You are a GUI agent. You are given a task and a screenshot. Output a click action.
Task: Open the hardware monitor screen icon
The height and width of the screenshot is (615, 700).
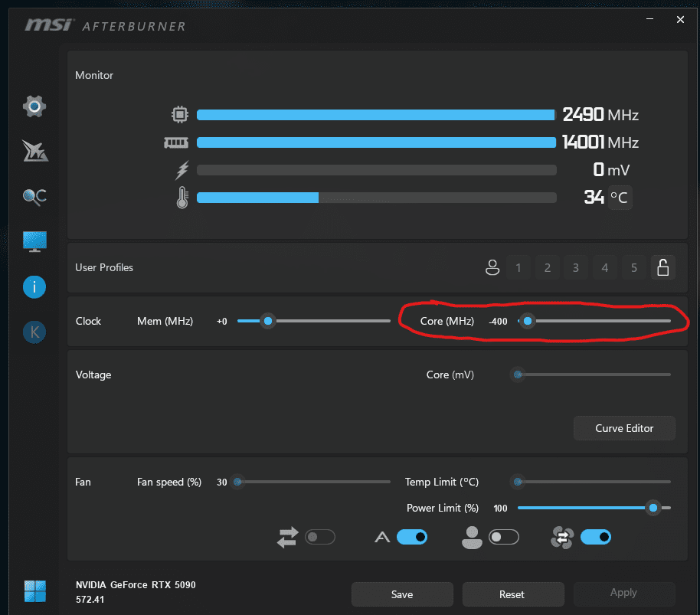pyautogui.click(x=34, y=241)
